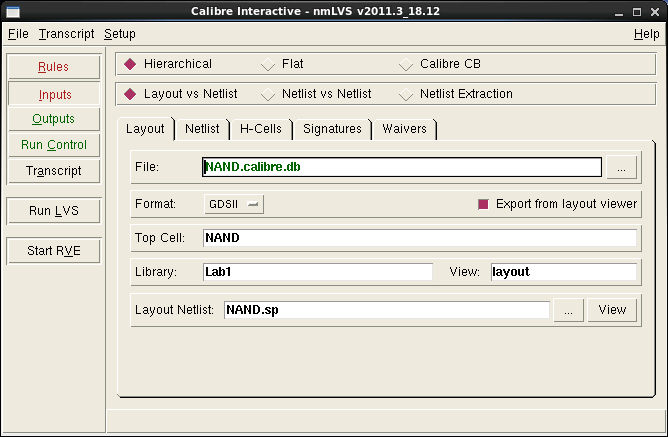Image resolution: width=668 pixels, height=437 pixels.
Task: Maximize the Calibre Interactive window
Action: (x=637, y=12)
